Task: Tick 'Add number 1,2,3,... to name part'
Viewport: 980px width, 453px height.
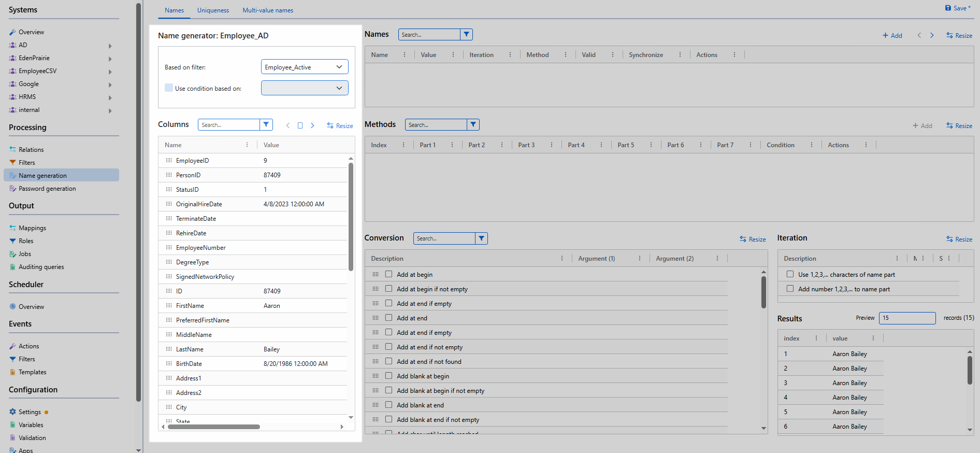Action: point(790,289)
